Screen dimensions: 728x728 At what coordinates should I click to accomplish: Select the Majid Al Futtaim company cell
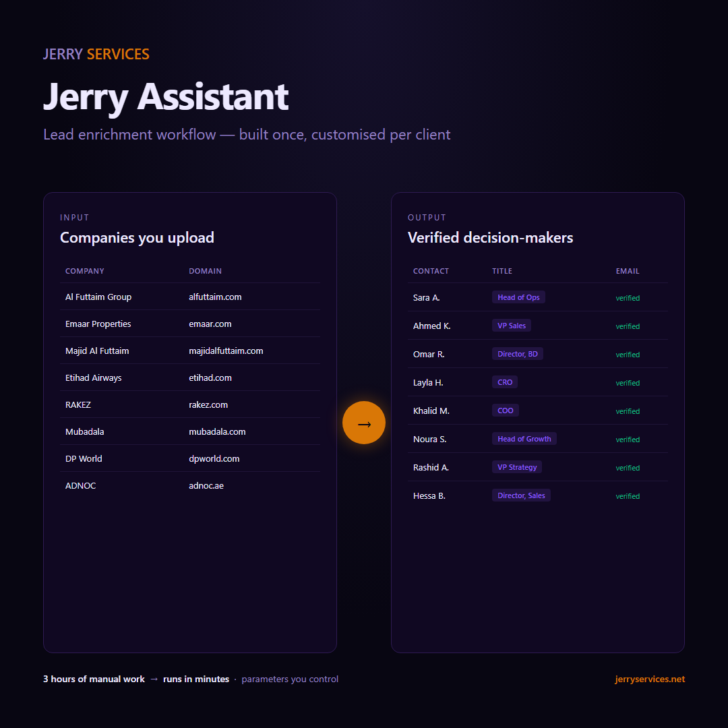point(97,351)
